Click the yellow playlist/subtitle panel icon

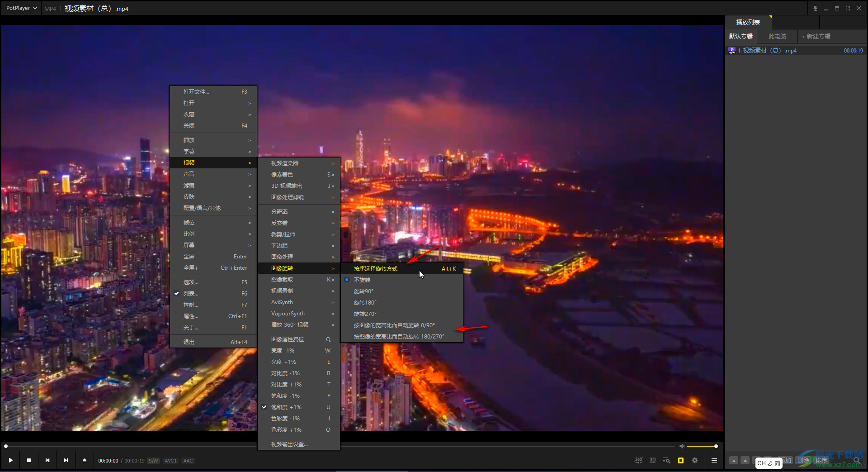(x=680, y=460)
